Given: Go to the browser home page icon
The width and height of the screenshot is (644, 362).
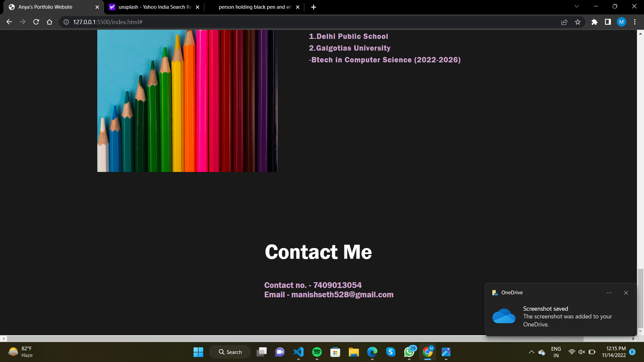Looking at the screenshot, I should (x=49, y=22).
